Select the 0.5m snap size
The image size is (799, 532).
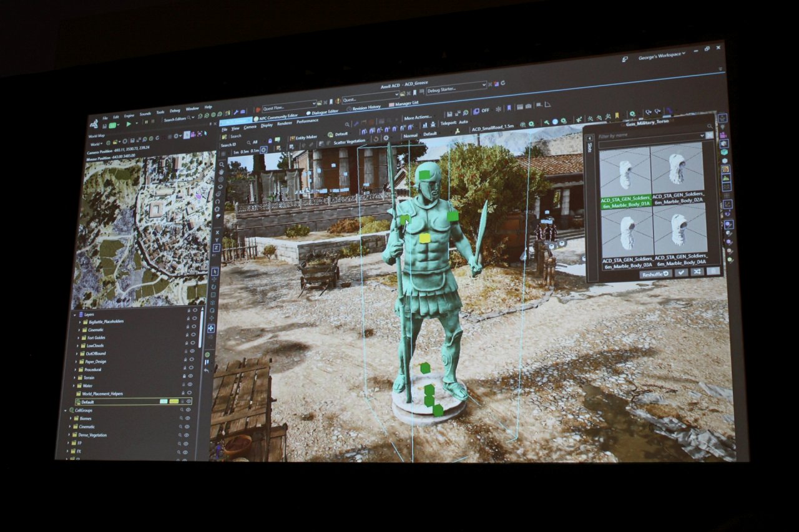point(245,152)
